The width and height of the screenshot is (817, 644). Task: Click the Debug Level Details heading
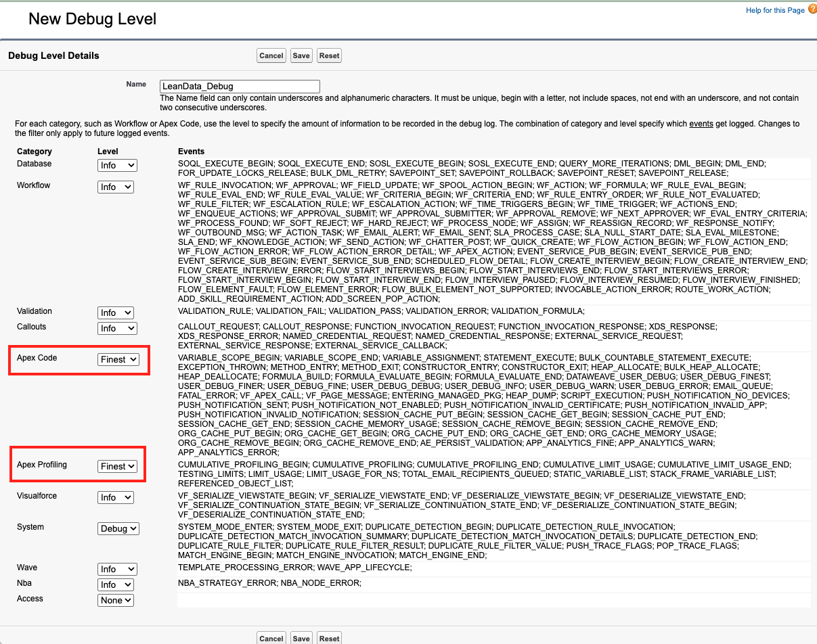(x=53, y=55)
